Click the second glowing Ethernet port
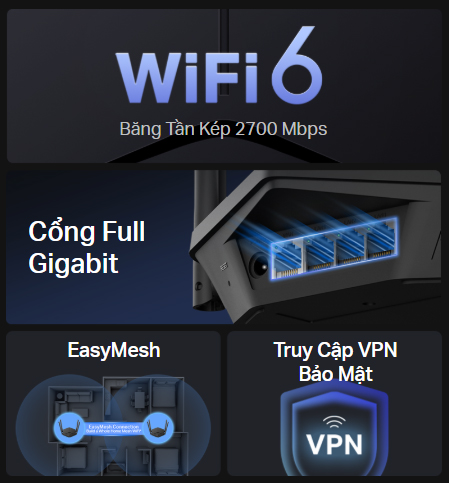The width and height of the screenshot is (449, 483). 319,252
